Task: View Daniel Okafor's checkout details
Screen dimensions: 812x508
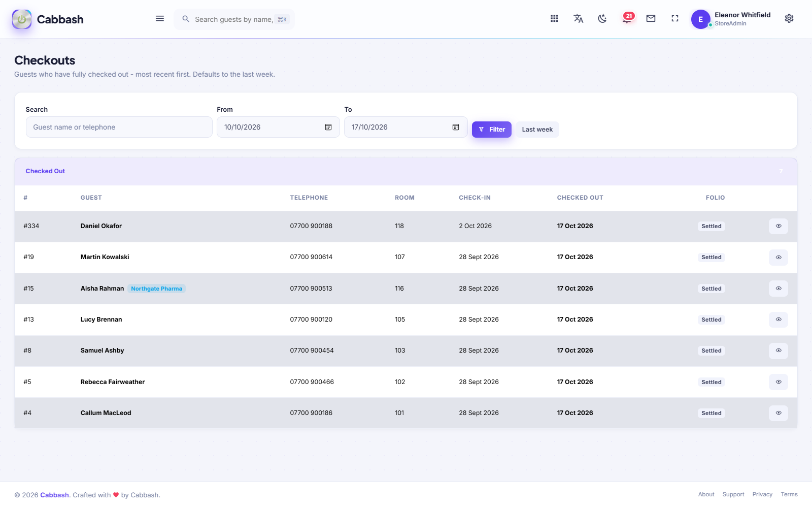Action: click(x=779, y=226)
